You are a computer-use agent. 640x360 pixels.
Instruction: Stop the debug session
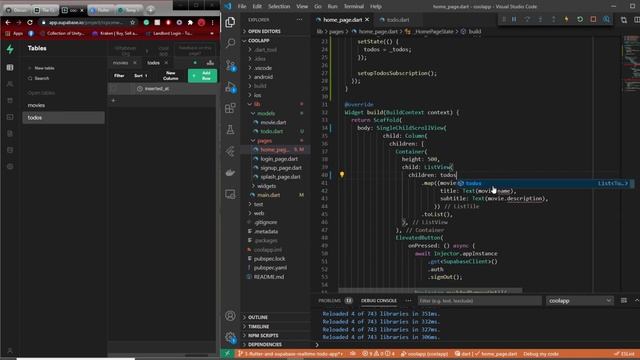point(593,19)
